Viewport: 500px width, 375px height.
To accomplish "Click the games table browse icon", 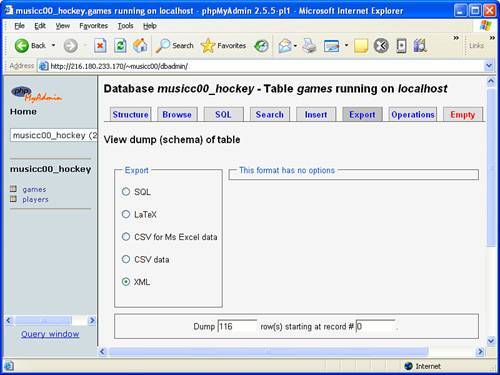I will click(13, 189).
